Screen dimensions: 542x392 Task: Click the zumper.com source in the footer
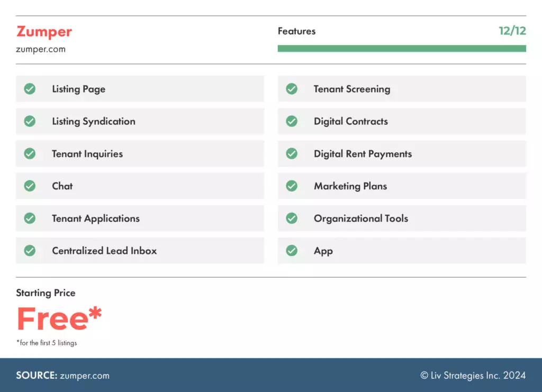85,376
